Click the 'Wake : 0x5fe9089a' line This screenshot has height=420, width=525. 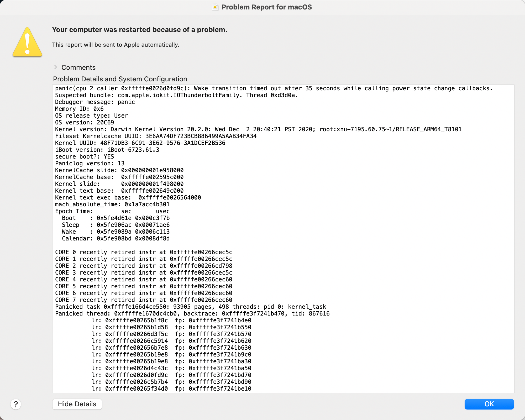pos(116,232)
